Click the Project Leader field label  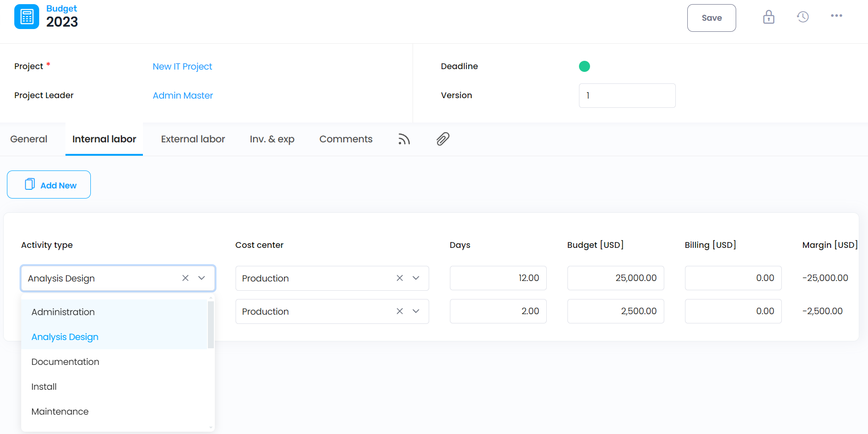point(44,95)
